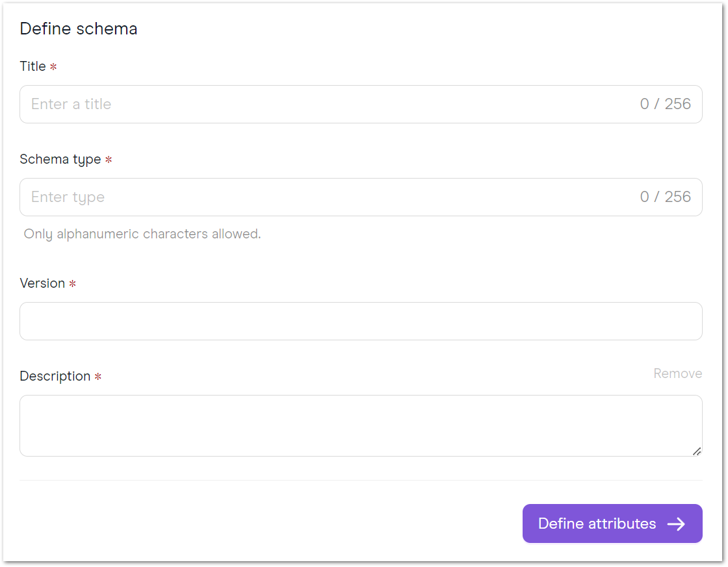
Task: Click the Schema type 0 / 256 counter
Action: click(x=666, y=197)
